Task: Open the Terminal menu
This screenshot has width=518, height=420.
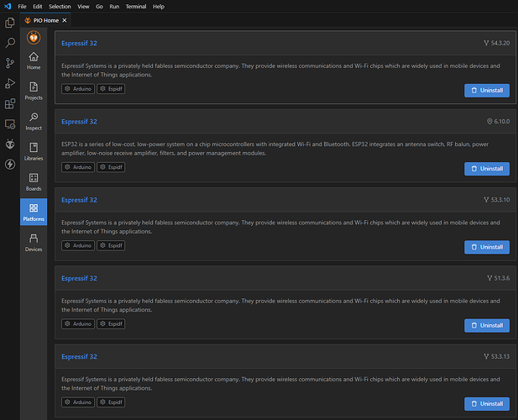Action: (x=136, y=6)
